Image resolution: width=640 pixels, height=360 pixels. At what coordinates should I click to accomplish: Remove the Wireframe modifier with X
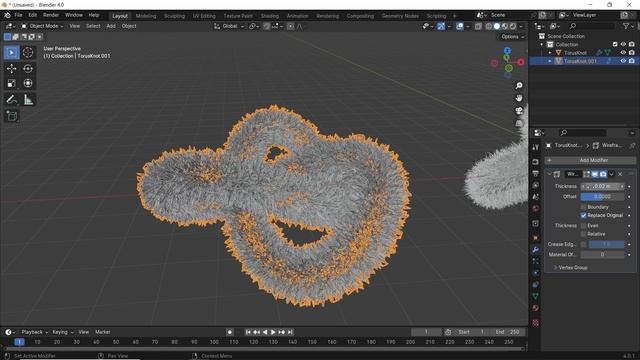620,174
